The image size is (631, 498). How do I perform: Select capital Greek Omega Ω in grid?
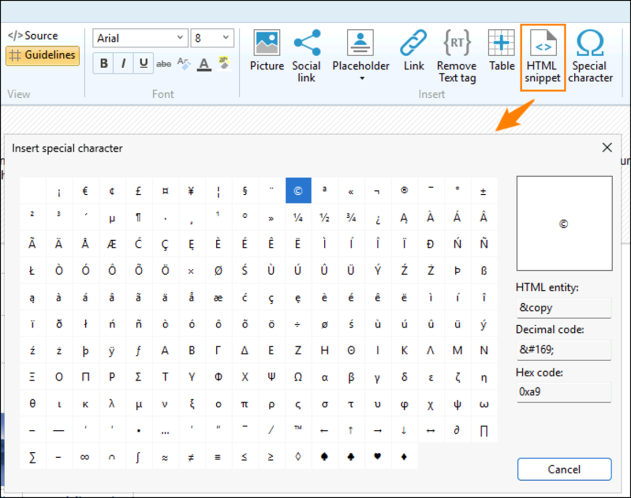[298, 377]
